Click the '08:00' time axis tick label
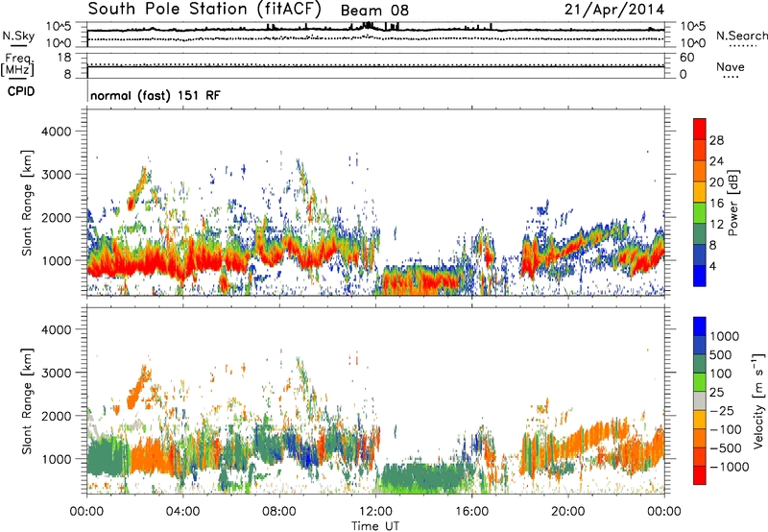The height and width of the screenshot is (532, 768). [x=279, y=512]
